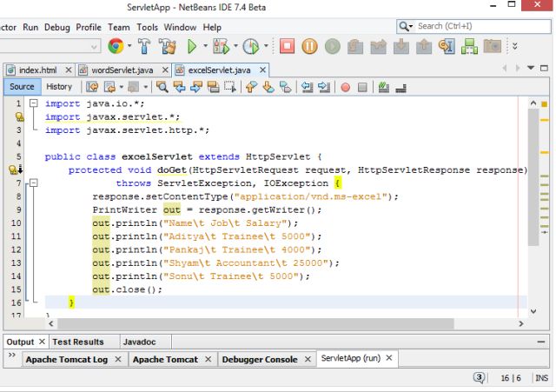Open the Test Results tab
This screenshot has width=556, height=392.
78,342
